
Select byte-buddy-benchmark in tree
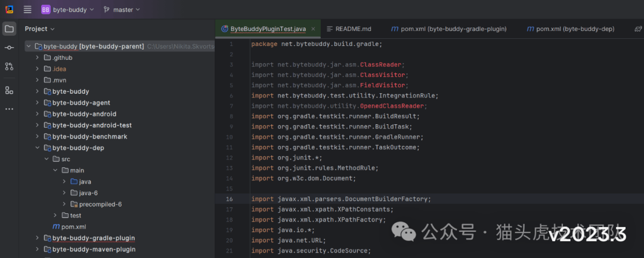pos(90,136)
